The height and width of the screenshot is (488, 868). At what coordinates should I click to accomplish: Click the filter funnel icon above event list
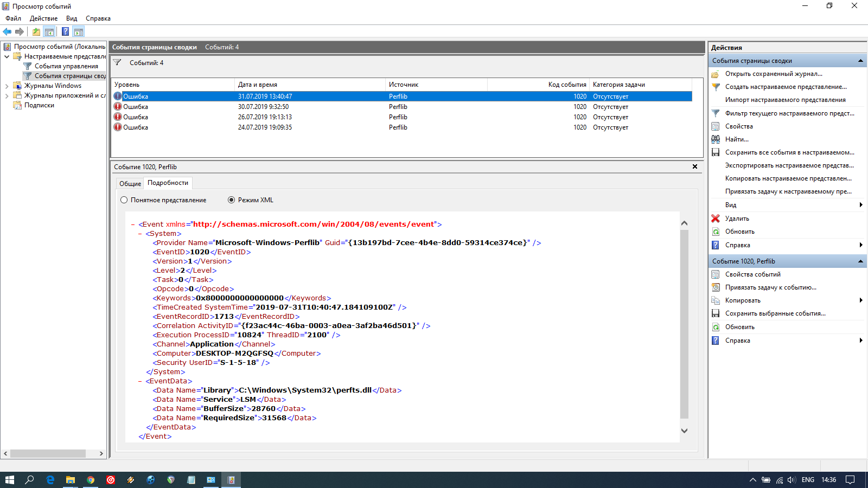point(117,63)
